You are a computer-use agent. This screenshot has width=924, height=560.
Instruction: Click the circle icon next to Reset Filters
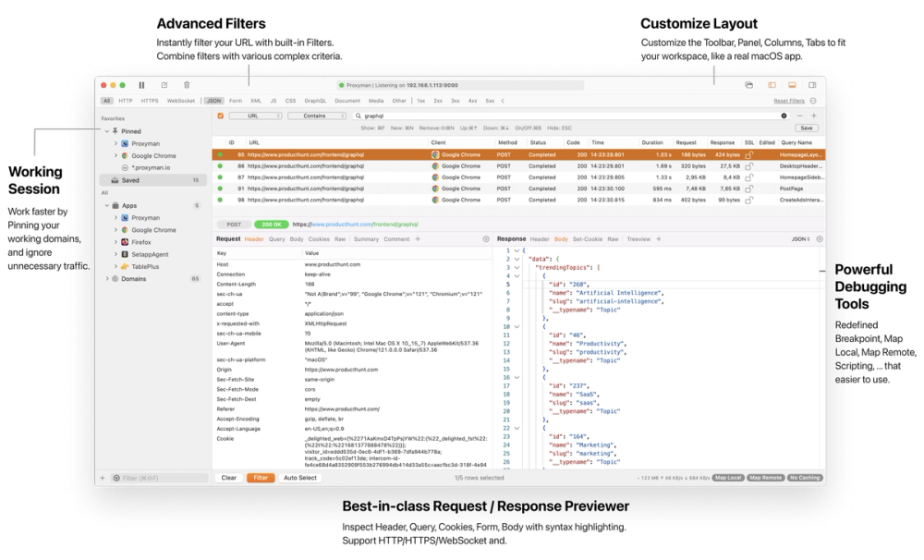(x=813, y=101)
